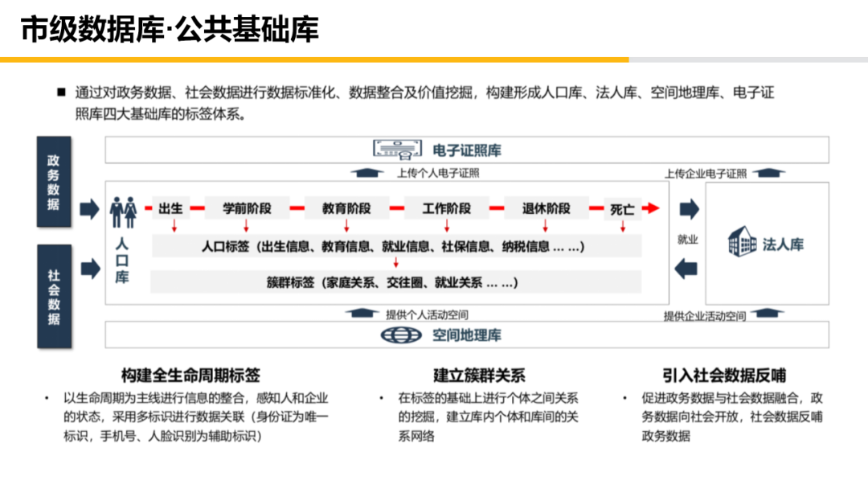Click the globe icon beside 空间地理库
This screenshot has width=868, height=489.
tap(401, 335)
